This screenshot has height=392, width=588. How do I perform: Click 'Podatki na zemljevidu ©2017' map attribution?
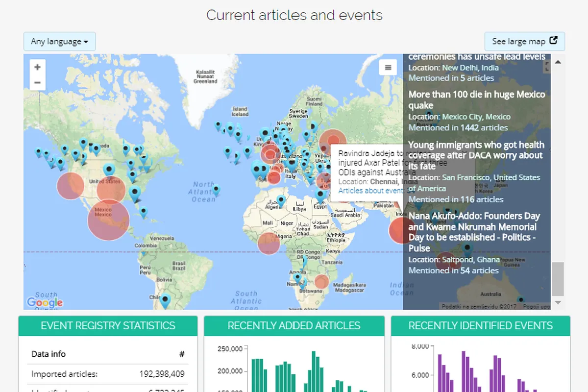pyautogui.click(x=480, y=306)
